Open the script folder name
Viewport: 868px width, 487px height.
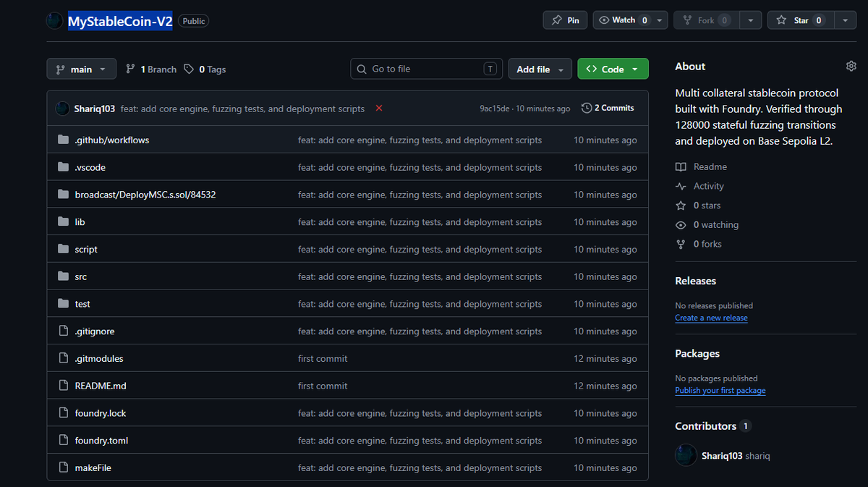point(86,249)
